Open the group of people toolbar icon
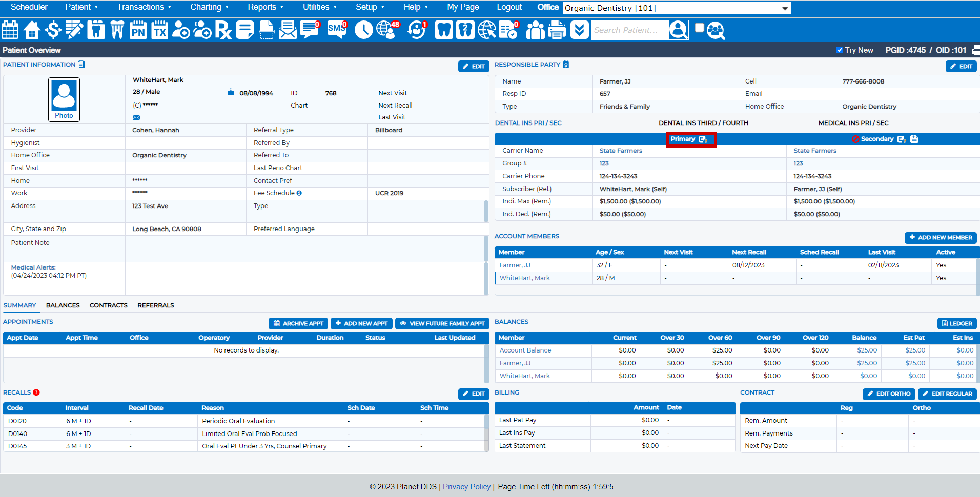Viewport: 980px width, 497px height. 536,30
